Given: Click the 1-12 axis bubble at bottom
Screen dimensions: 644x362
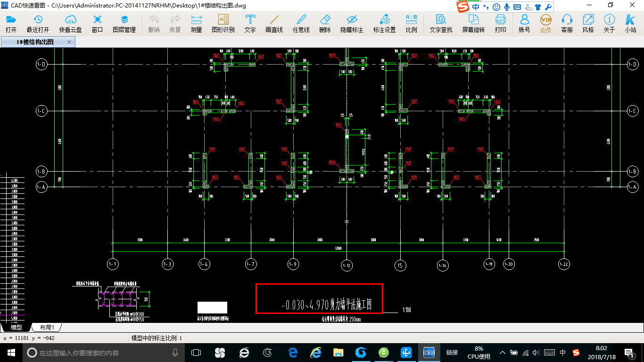Looking at the screenshot, I should (347, 266).
